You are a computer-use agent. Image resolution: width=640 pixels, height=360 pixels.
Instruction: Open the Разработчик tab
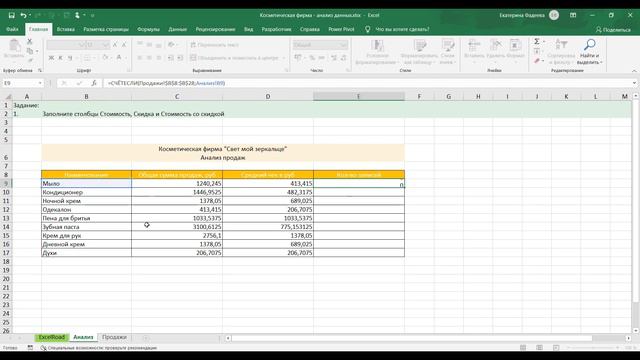(276, 29)
